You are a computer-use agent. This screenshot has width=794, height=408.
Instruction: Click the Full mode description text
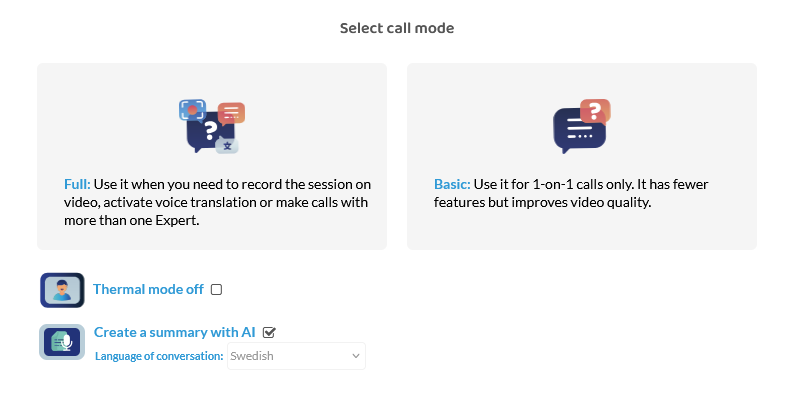[x=216, y=203]
